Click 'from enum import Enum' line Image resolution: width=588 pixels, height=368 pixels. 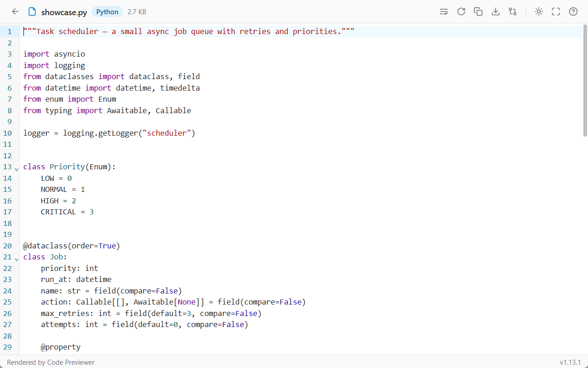(x=70, y=99)
